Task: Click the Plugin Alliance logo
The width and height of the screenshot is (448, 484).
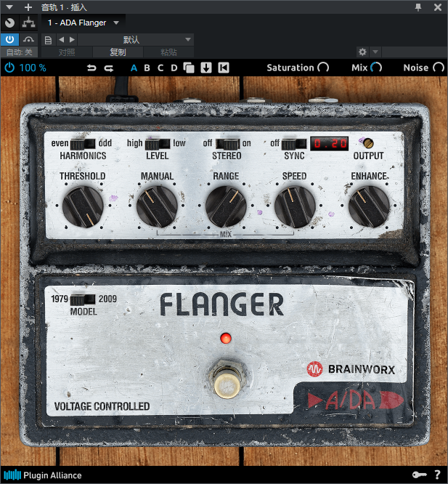Action: click(43, 475)
